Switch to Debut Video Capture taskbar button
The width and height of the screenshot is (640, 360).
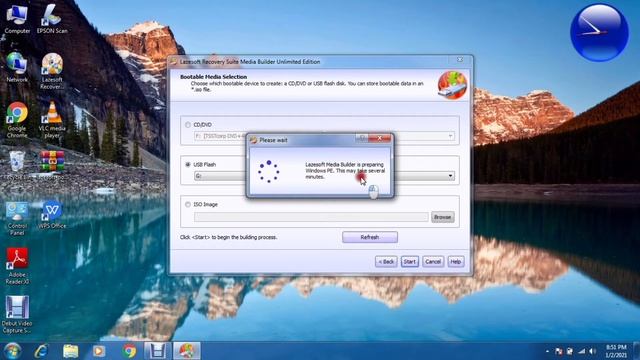[x=157, y=351]
